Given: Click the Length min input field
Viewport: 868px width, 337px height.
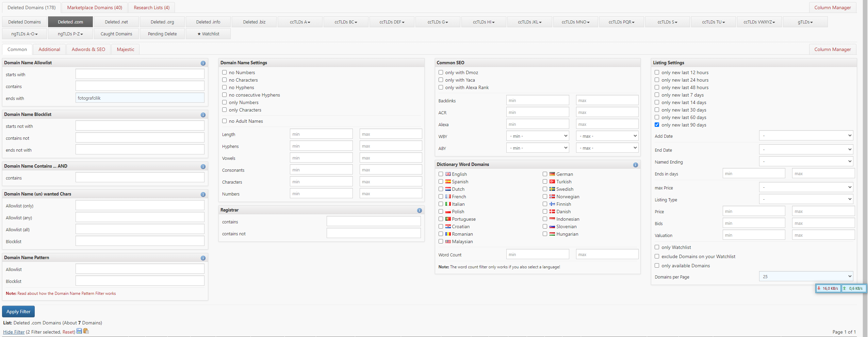Looking at the screenshot, I should [321, 134].
